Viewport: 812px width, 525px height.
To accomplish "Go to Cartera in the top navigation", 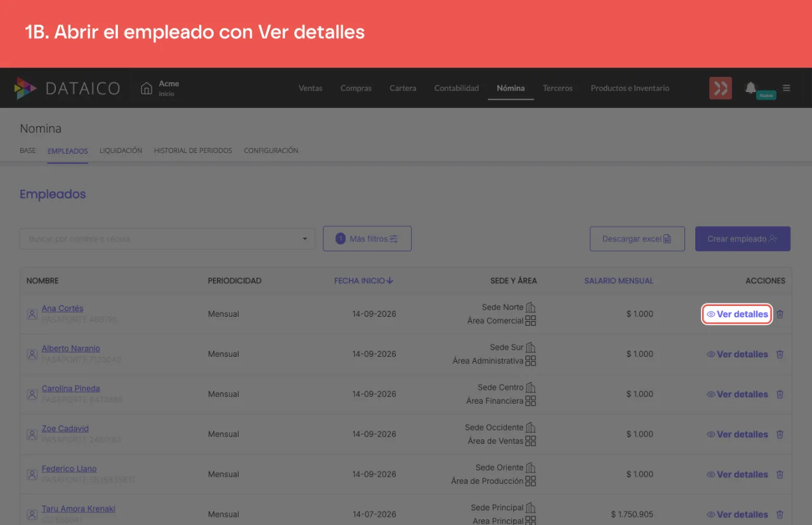I will [403, 88].
